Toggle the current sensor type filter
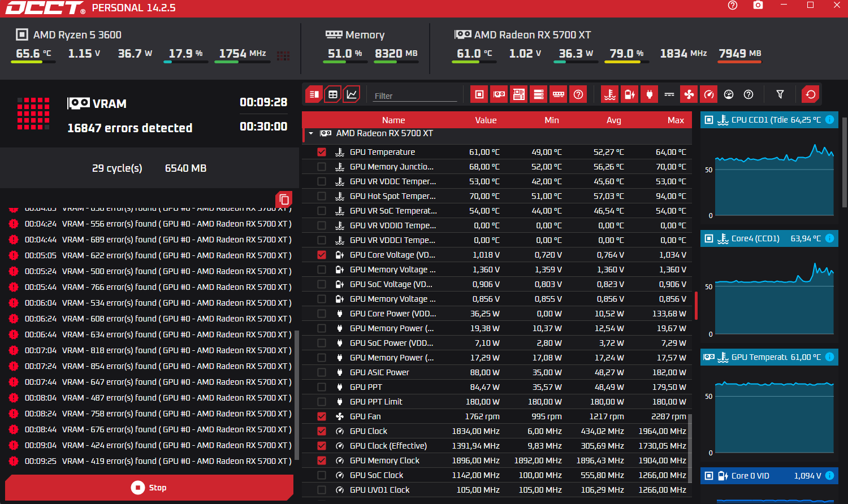Image resolution: width=848 pixels, height=504 pixels. click(x=669, y=94)
